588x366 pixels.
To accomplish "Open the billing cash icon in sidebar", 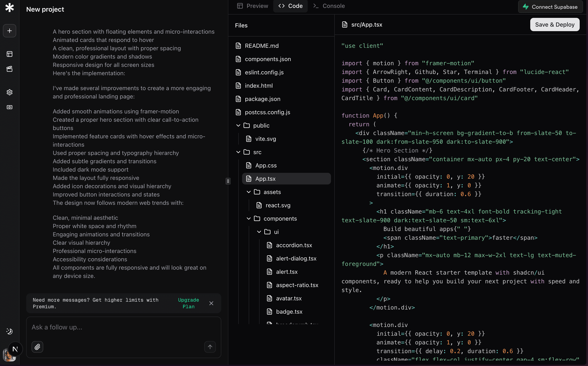I will (x=9, y=107).
